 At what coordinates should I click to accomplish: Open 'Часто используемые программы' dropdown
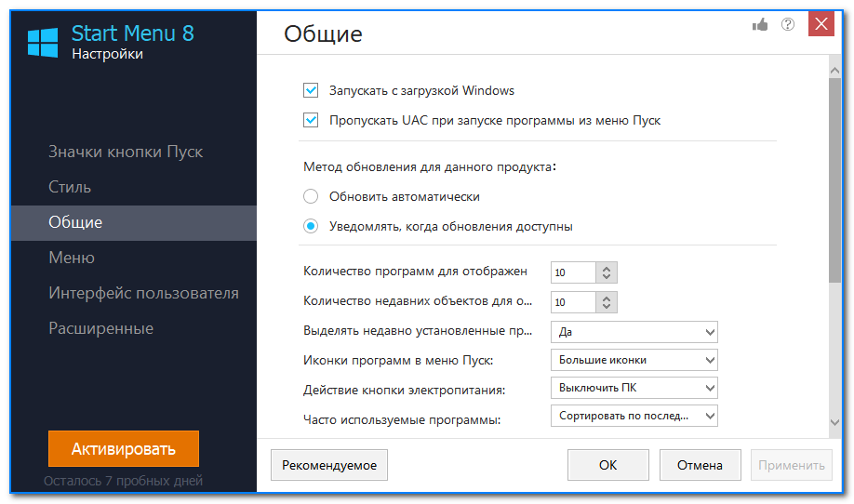[634, 416]
